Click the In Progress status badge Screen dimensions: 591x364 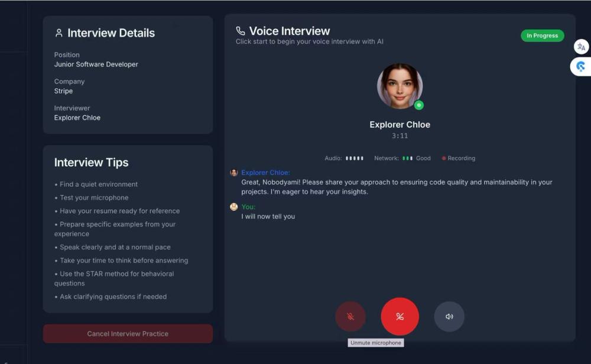pos(542,35)
